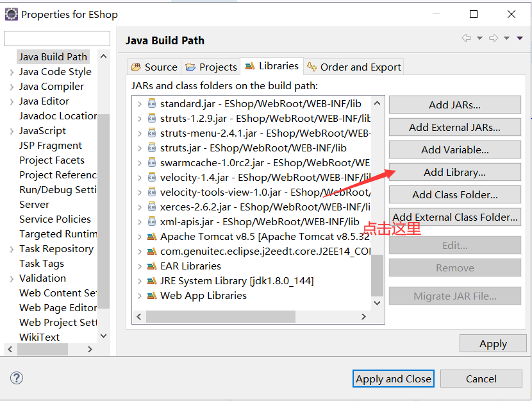The width and height of the screenshot is (532, 401).
Task: Click the Apache Tomcat v8.5 library icon
Action: click(x=151, y=237)
